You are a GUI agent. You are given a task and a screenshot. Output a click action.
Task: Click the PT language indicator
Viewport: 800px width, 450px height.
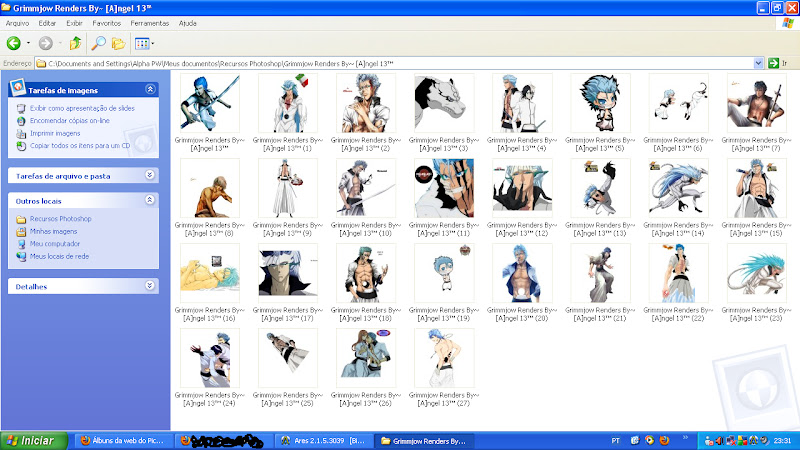(x=615, y=441)
